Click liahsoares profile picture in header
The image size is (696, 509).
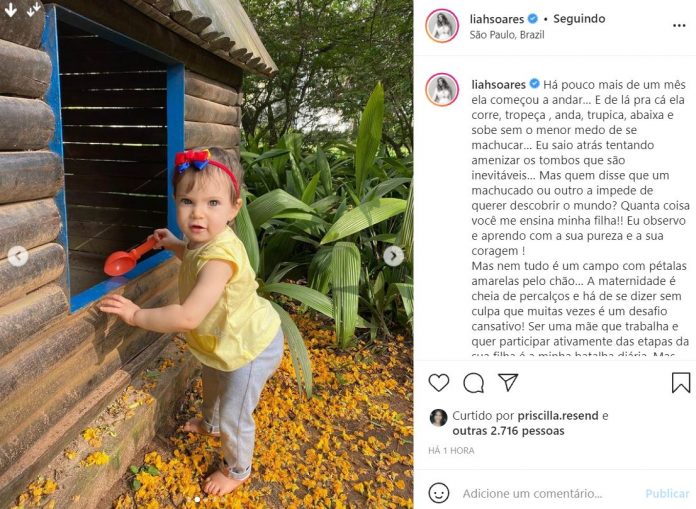click(442, 26)
